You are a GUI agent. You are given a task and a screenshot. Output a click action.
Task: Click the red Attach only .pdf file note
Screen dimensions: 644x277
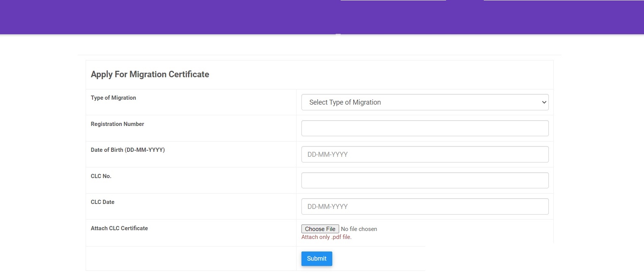click(x=326, y=237)
